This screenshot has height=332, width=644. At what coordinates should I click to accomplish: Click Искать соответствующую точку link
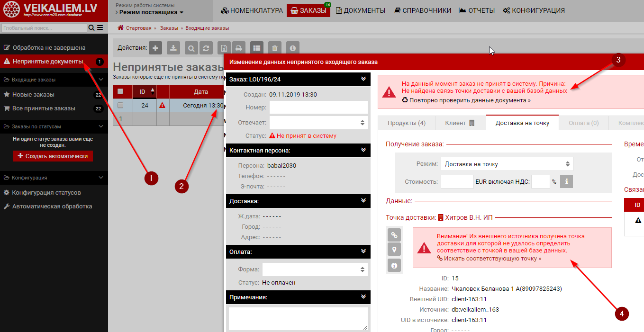492,259
